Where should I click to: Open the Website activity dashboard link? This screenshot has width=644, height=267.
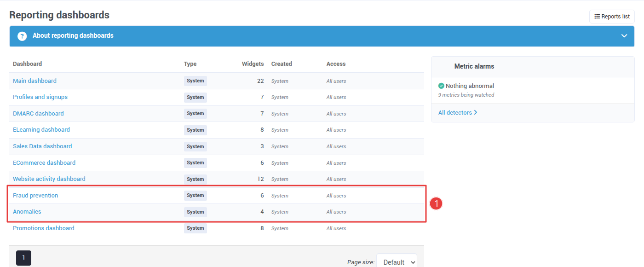coord(49,179)
